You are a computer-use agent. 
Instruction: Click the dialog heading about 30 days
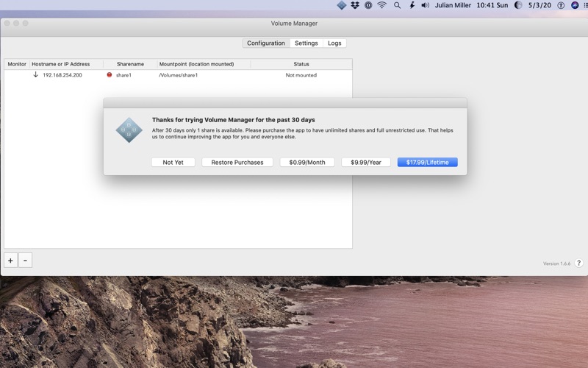click(233, 120)
